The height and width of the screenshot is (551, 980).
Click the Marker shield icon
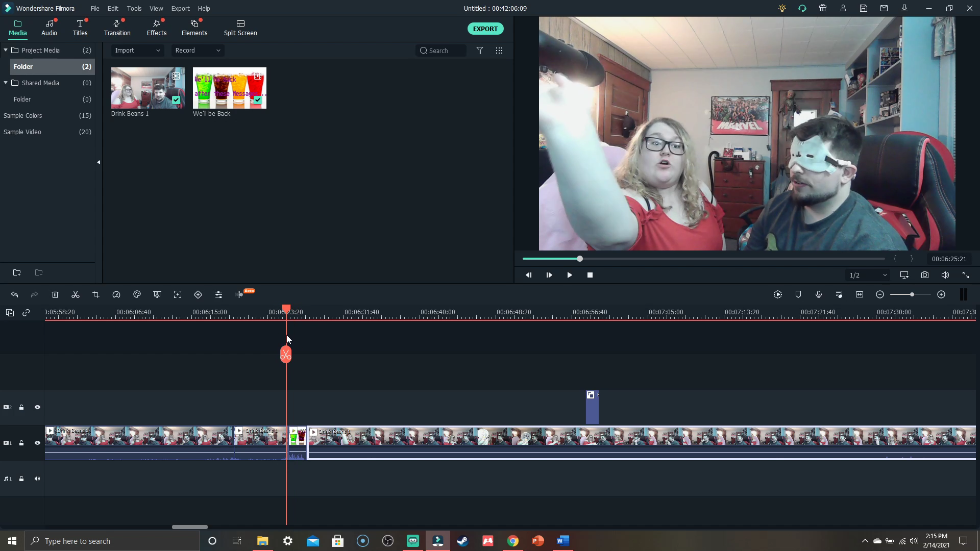click(798, 294)
